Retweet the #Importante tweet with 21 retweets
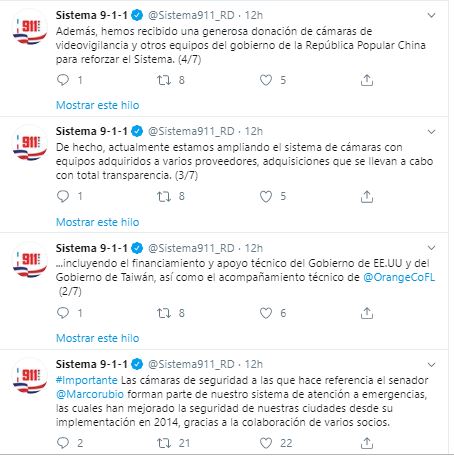Viewport: 454px width, 458px height. pos(164,443)
